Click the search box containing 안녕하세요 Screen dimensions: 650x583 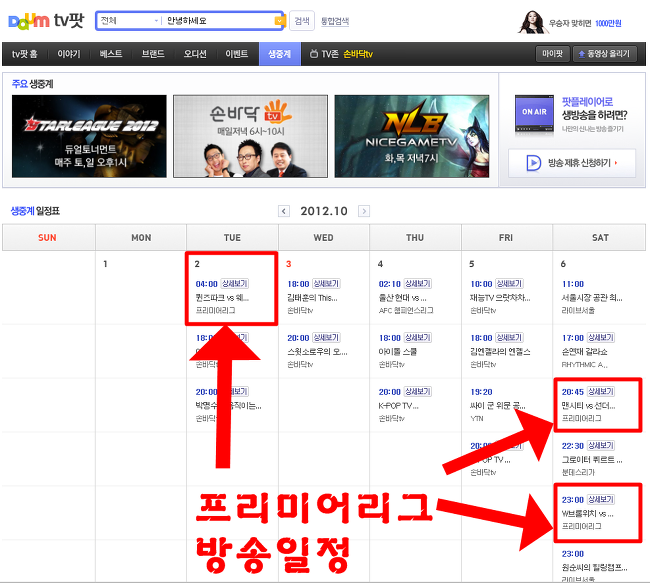(218, 21)
